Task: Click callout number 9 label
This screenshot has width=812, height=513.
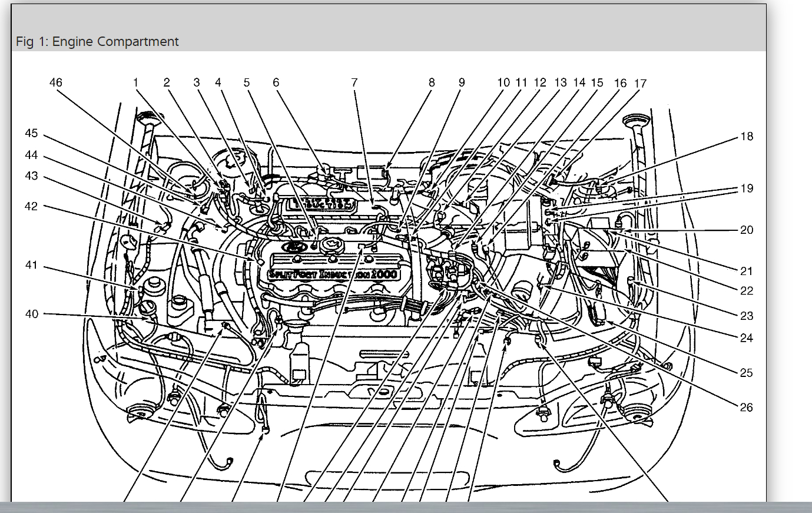Action: [x=462, y=82]
